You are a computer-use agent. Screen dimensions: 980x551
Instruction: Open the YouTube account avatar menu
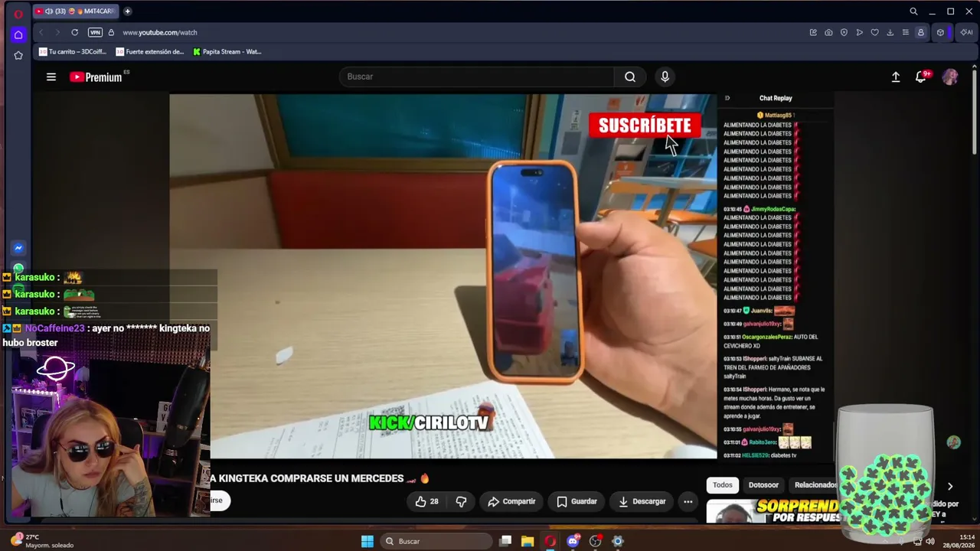pyautogui.click(x=950, y=77)
